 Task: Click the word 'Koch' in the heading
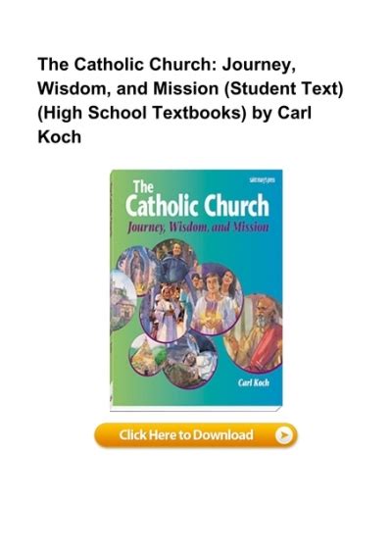point(60,137)
